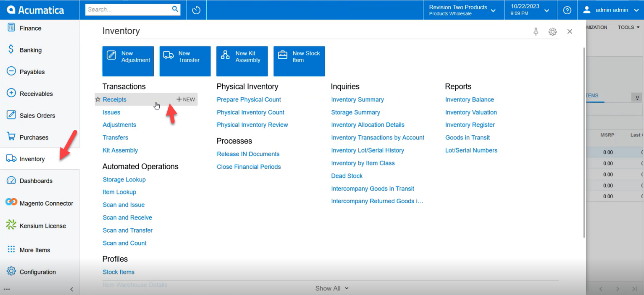
Task: Open the Inventory Summary inquiry
Action: (357, 99)
